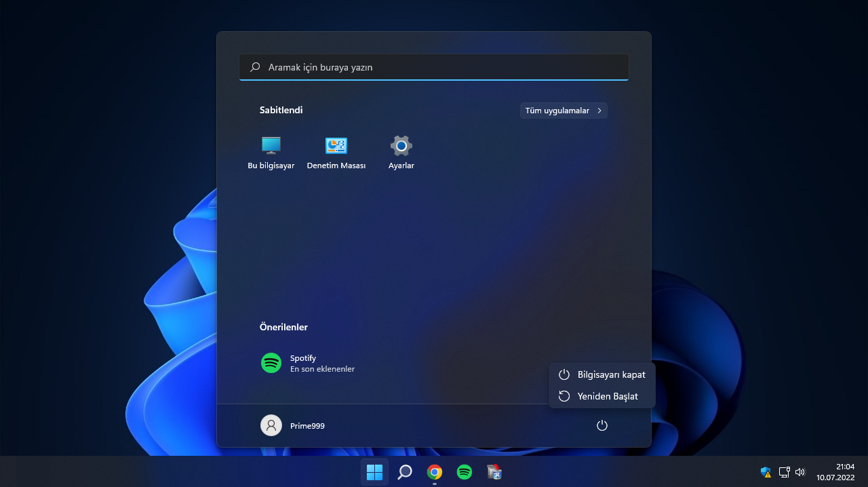Open Prime999 user account menu
The height and width of the screenshot is (487, 868).
293,426
